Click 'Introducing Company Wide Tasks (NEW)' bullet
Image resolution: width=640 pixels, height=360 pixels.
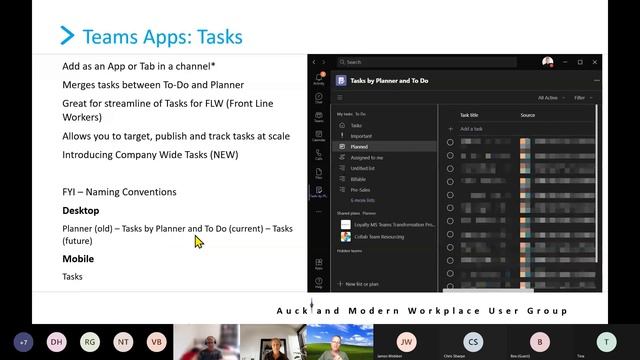(150, 155)
